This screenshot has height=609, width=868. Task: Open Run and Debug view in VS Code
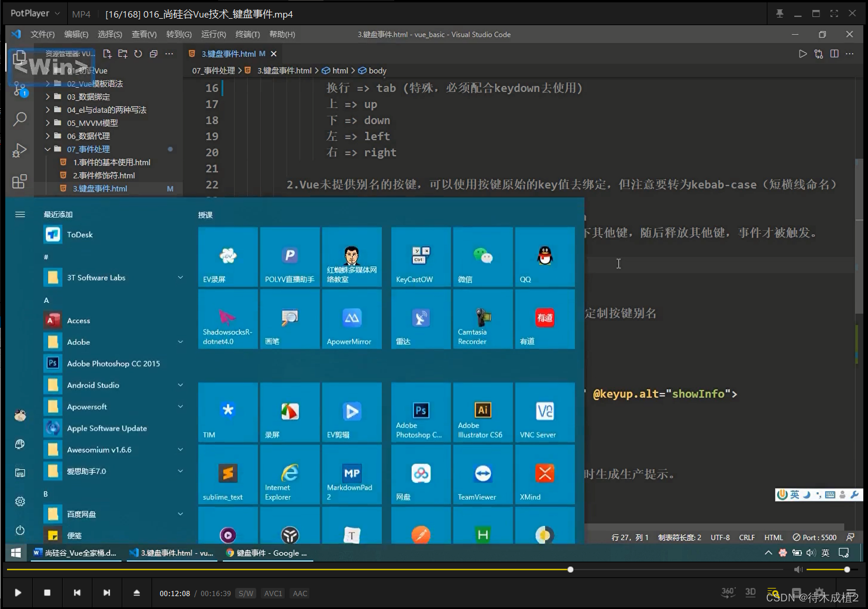(x=20, y=150)
